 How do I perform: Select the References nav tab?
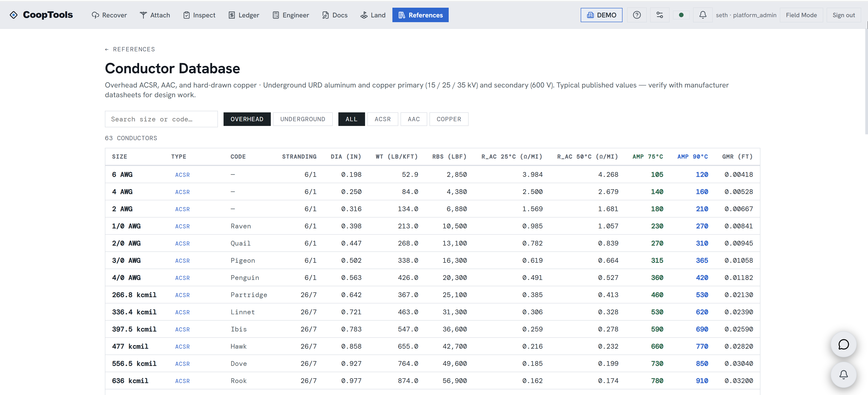point(420,15)
